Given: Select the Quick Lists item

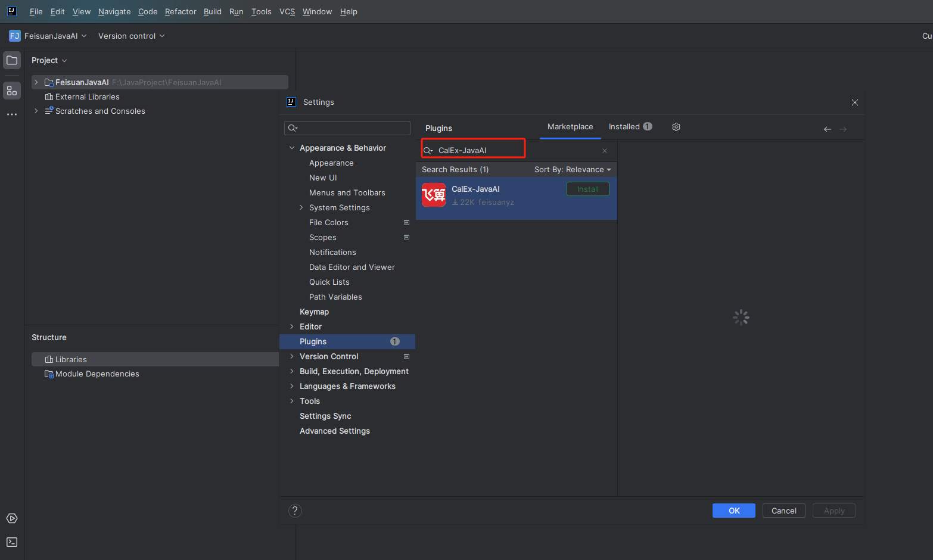Looking at the screenshot, I should (329, 282).
